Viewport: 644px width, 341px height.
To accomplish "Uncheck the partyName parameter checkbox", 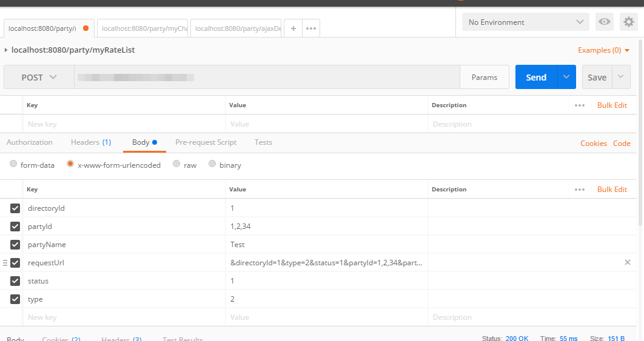I will coord(15,245).
